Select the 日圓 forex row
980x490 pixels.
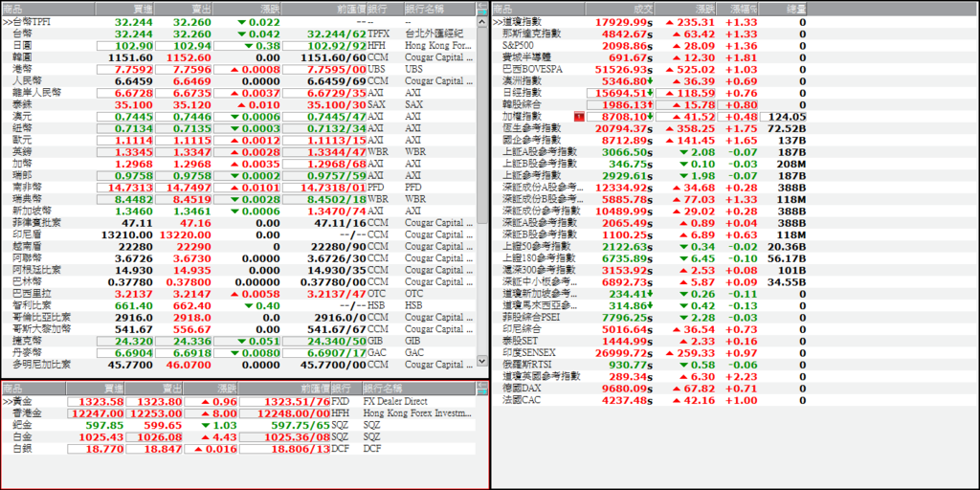click(238, 46)
